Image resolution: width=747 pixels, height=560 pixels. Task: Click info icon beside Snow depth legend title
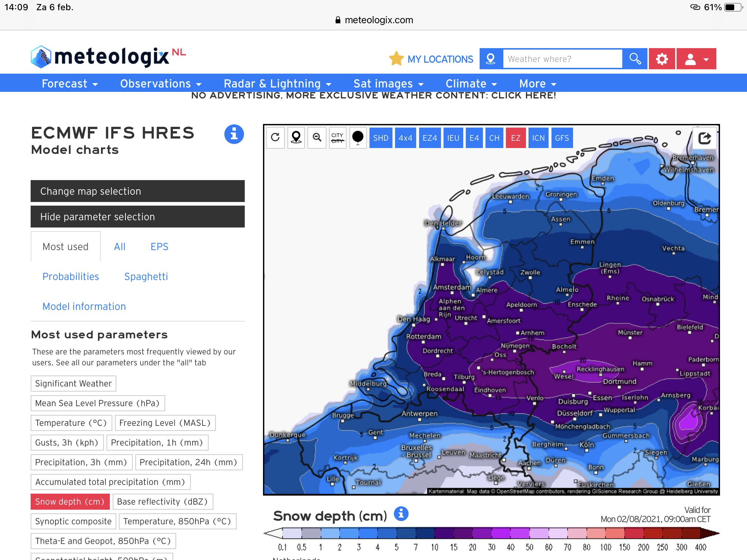pos(401,514)
